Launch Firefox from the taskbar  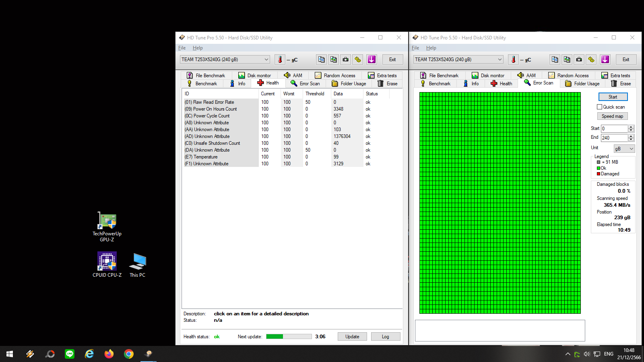tap(109, 354)
